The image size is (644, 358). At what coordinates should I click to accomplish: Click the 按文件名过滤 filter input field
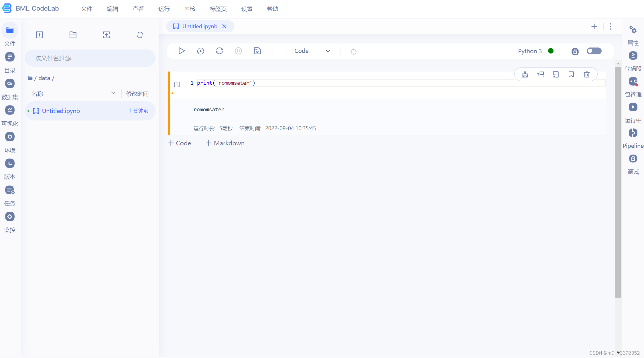click(x=90, y=58)
